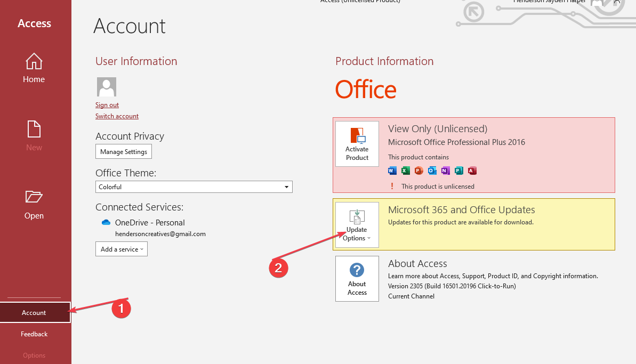
Task: Click the Microsoft Office Professional Plus 2016 text
Action: (457, 142)
